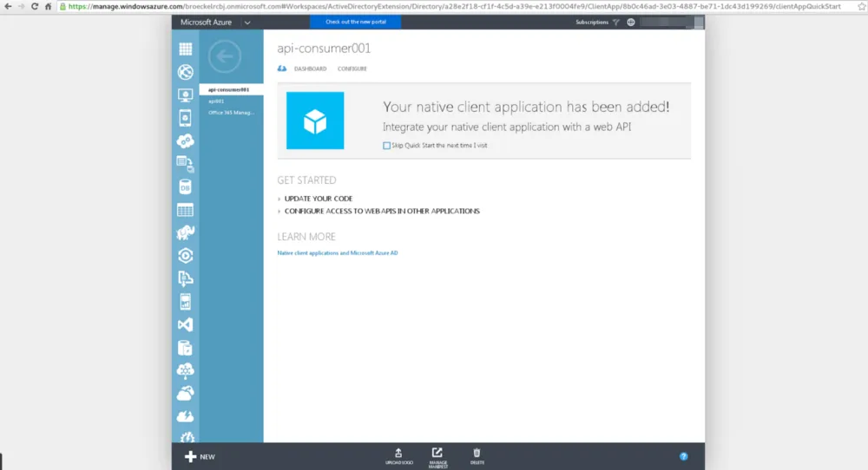Viewport: 868px width, 470px height.
Task: Click the browser address bar
Action: click(x=456, y=7)
